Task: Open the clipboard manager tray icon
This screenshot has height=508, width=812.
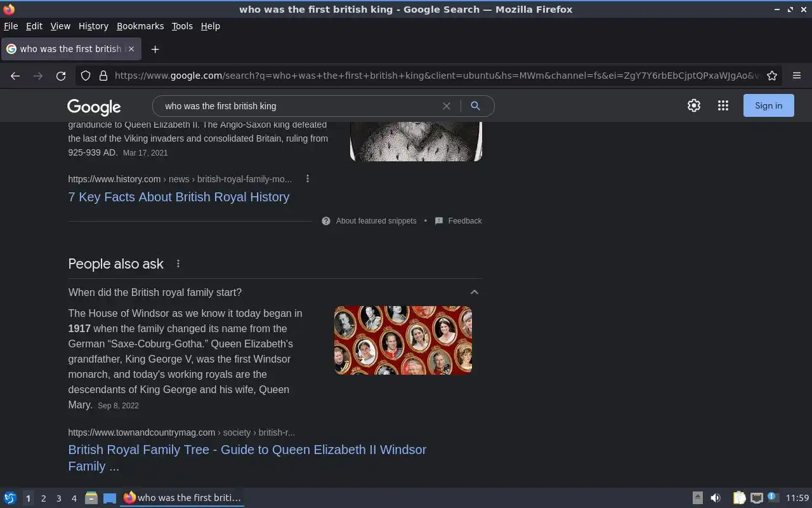Action: coord(739,498)
